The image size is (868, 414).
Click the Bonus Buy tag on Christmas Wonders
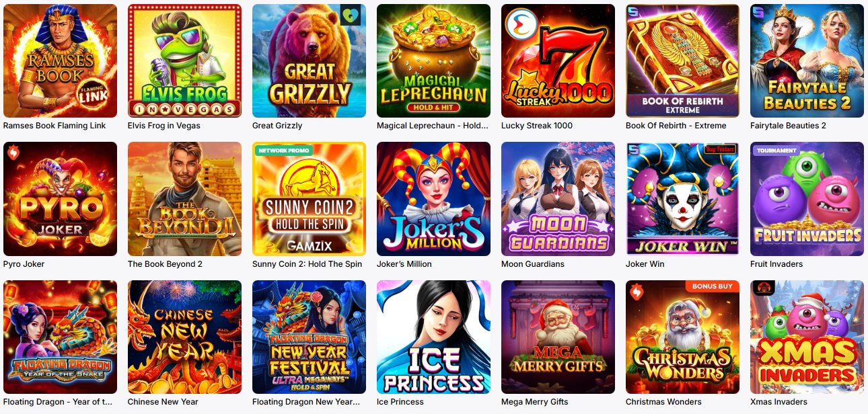pyautogui.click(x=711, y=286)
